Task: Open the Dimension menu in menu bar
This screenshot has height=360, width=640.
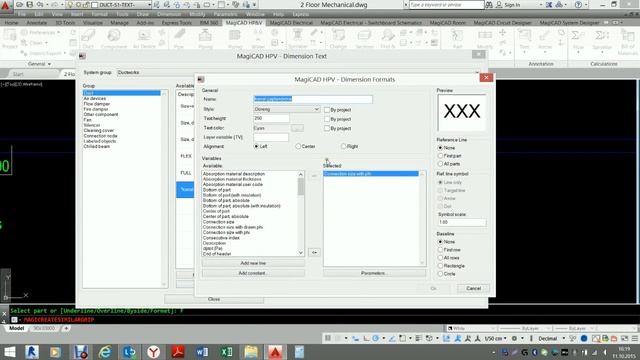Action: (169, 14)
